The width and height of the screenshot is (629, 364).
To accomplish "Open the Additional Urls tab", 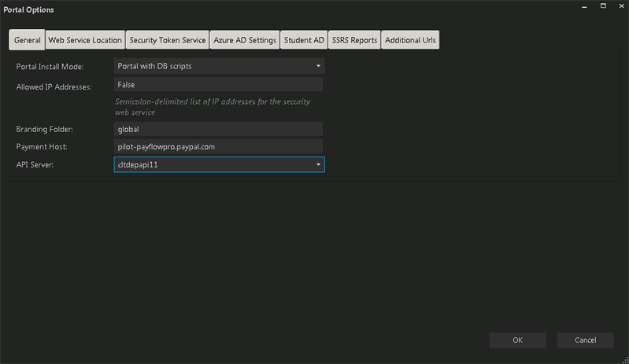I will point(410,40).
